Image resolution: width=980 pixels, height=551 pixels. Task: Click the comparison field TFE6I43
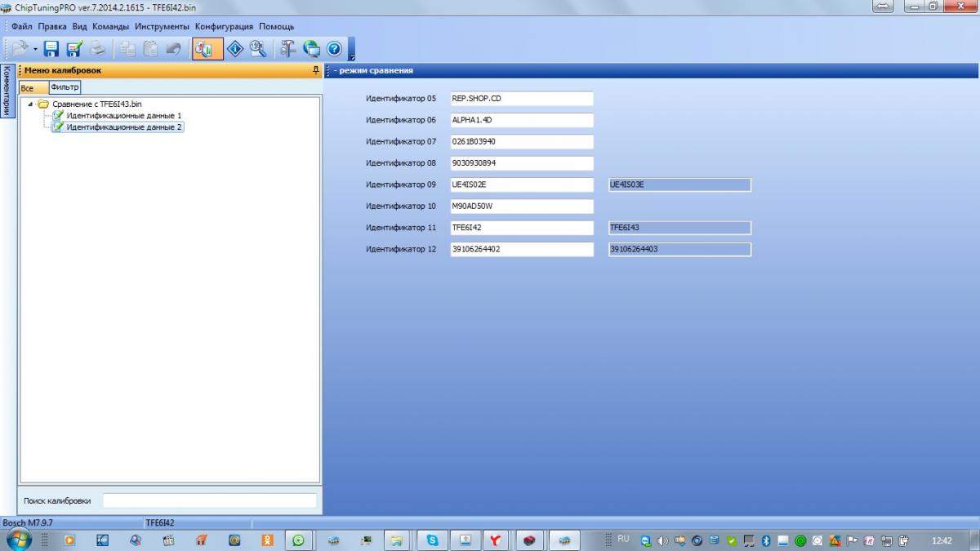tap(679, 228)
